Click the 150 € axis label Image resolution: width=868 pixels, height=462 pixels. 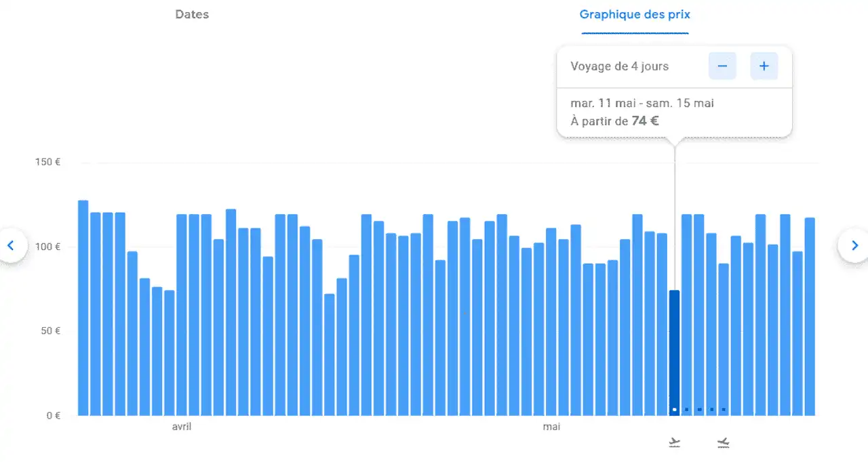(x=48, y=163)
